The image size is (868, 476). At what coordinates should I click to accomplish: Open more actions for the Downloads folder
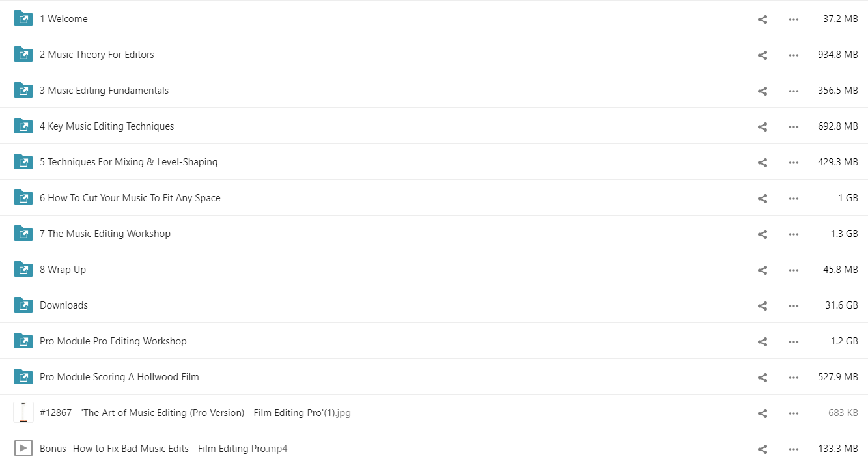[x=793, y=306]
